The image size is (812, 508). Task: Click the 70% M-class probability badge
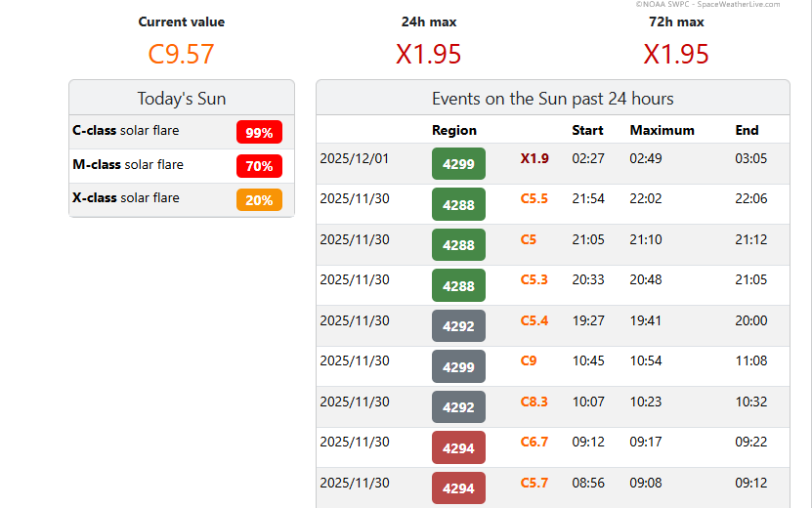pos(260,166)
